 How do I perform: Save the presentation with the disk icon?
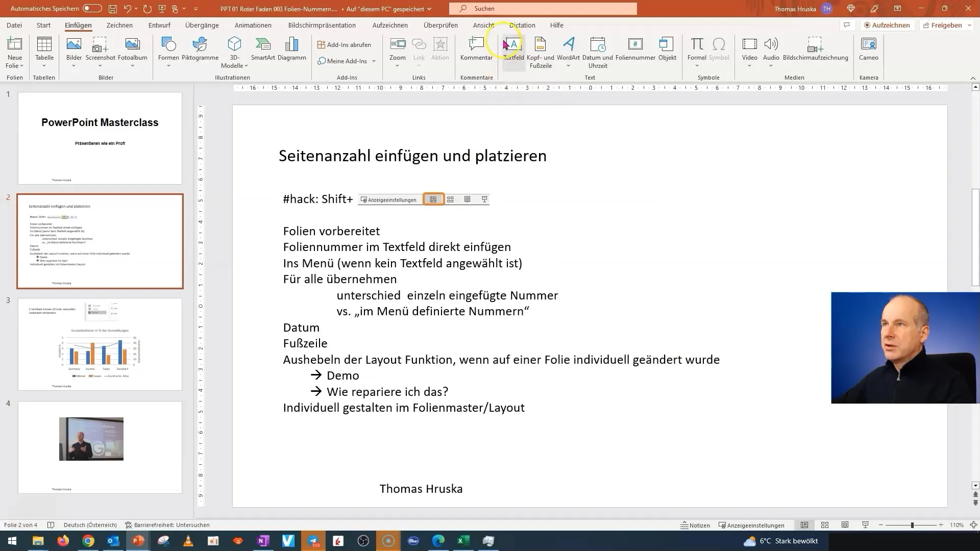[112, 9]
